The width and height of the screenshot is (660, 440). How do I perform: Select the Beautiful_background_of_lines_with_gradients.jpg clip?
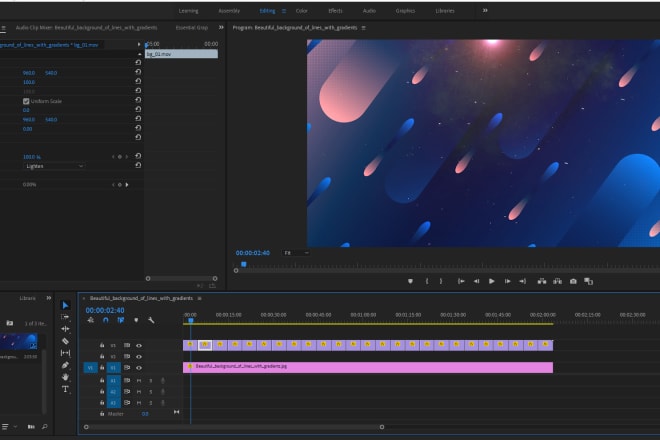[x=368, y=367]
